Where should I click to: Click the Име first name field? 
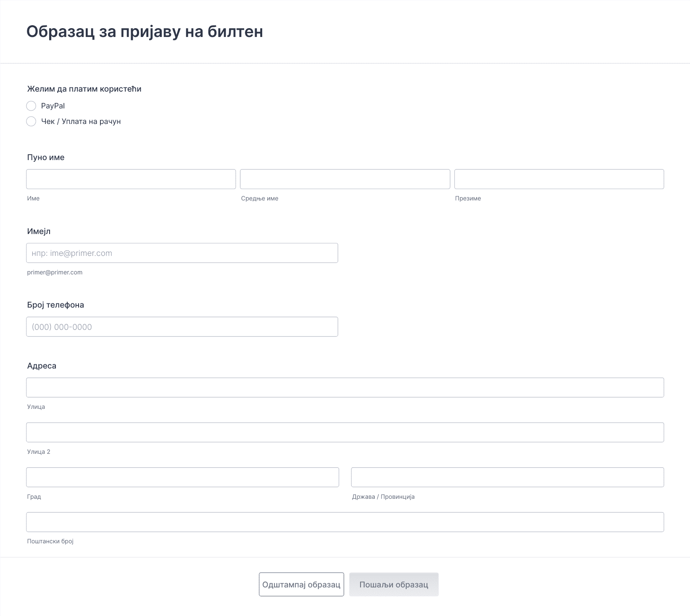pyautogui.click(x=131, y=179)
